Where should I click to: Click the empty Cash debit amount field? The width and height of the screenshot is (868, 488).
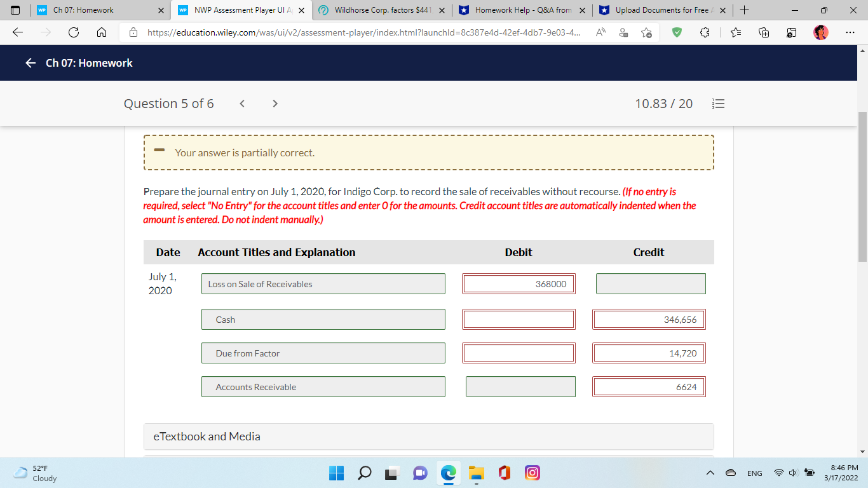click(519, 319)
